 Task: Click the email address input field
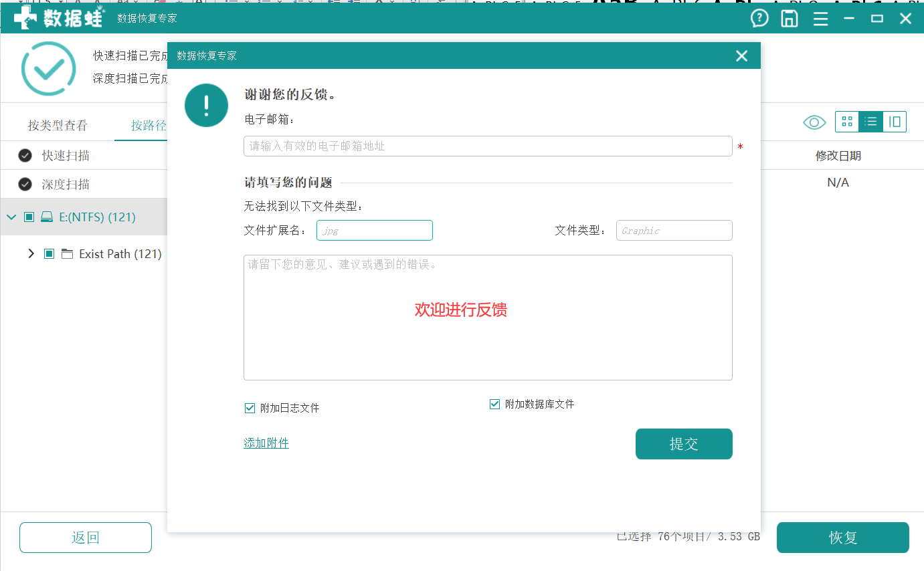pyautogui.click(x=487, y=146)
